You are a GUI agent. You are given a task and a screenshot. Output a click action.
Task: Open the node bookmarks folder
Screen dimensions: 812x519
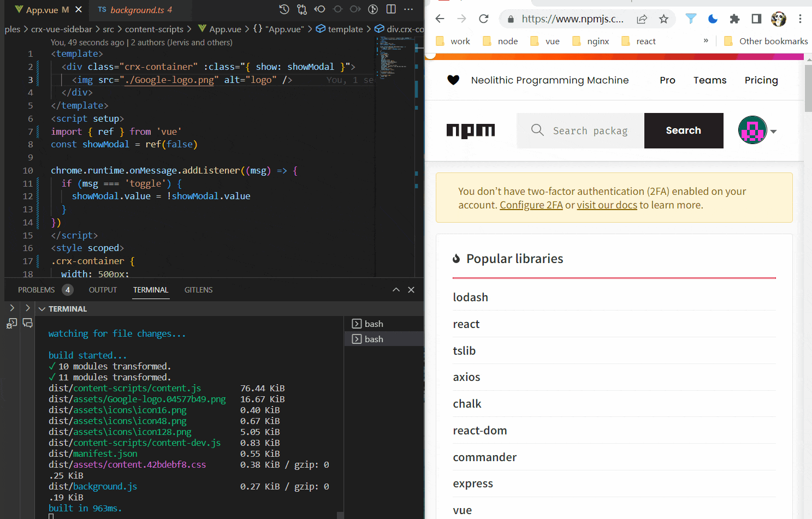(501, 41)
